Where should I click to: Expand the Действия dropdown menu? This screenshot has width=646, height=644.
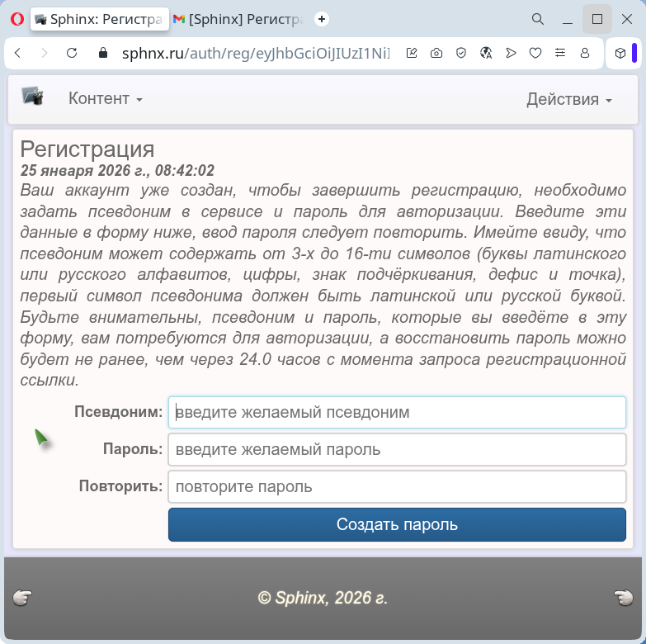coord(569,100)
